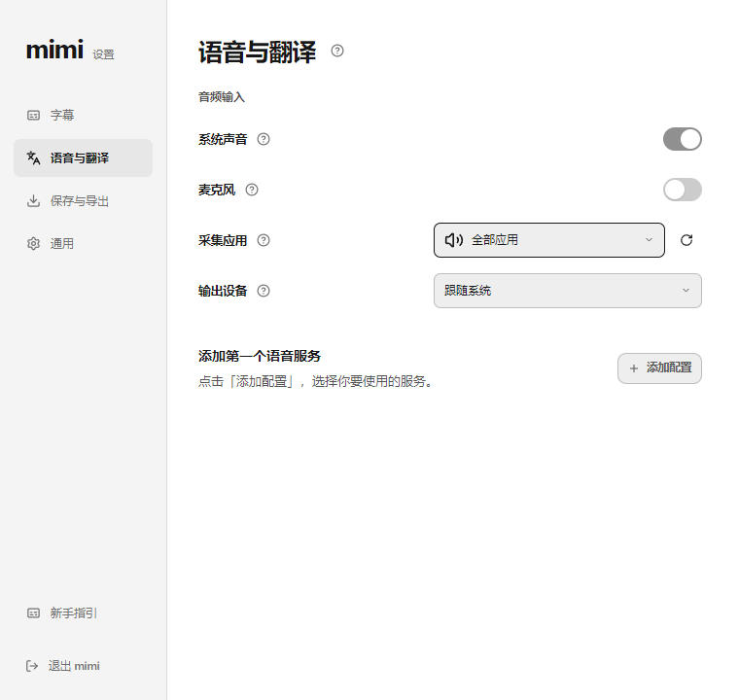Click the mimi logo text
This screenshot has height=700, width=739.
coord(54,50)
